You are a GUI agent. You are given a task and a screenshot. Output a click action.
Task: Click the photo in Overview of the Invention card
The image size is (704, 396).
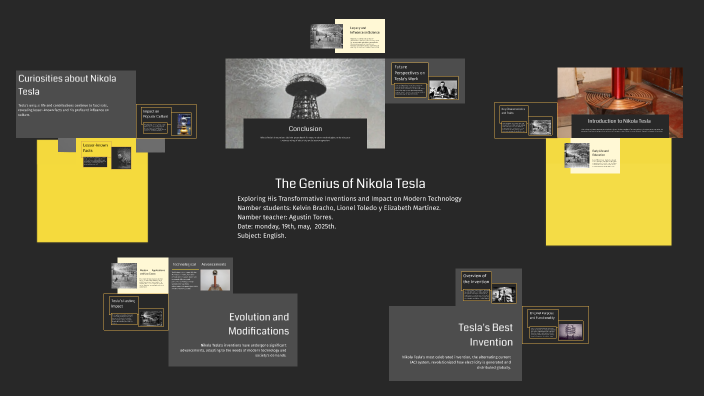(x=503, y=294)
